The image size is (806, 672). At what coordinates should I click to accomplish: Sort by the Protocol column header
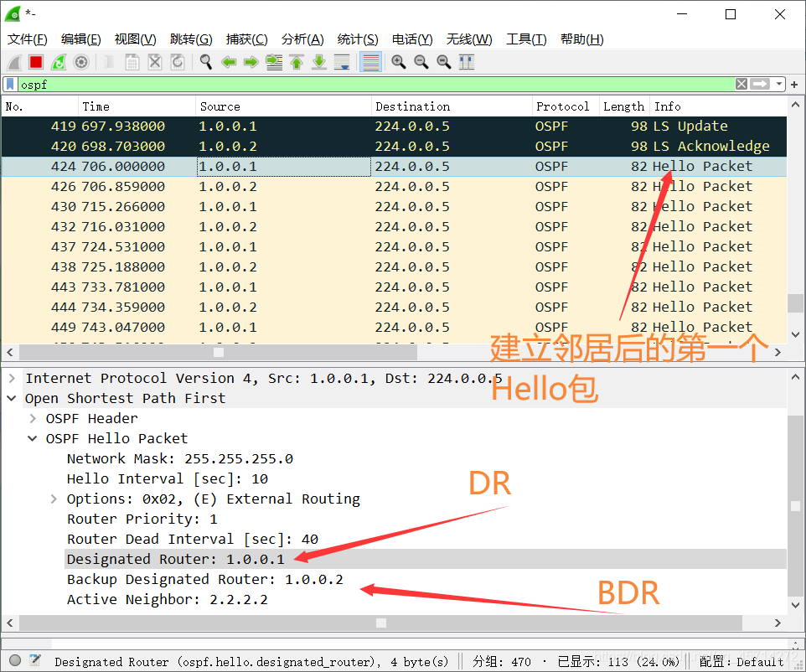click(x=566, y=106)
